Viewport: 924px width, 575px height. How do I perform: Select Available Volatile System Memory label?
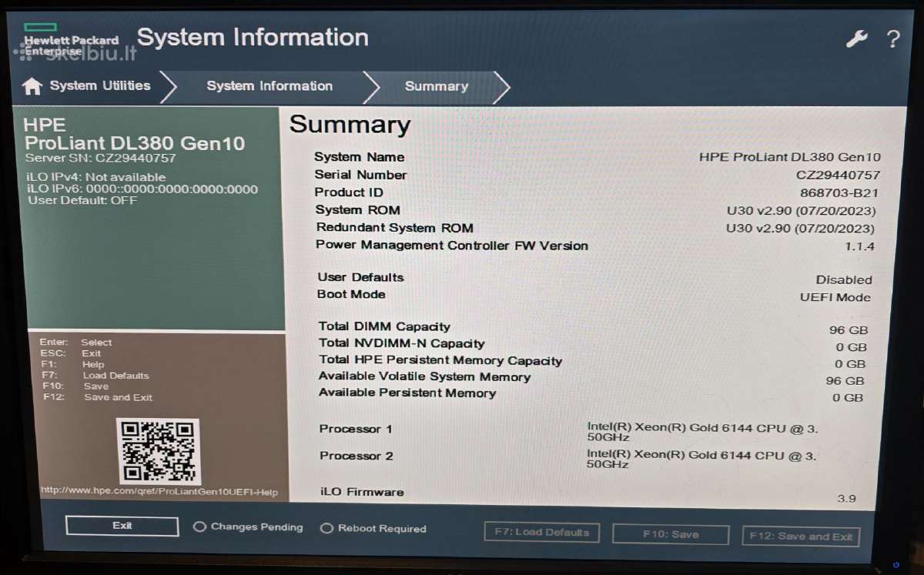[x=425, y=377]
